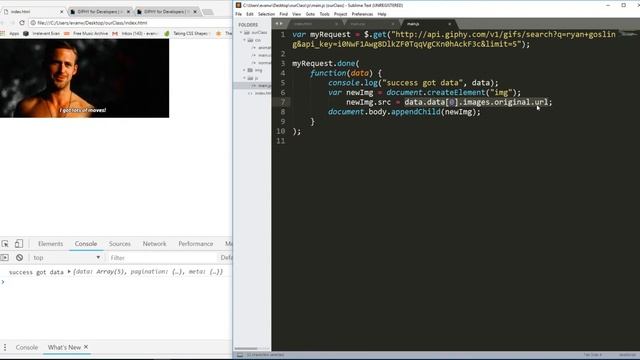Open the Elements panel in DevTools
Screen dimensions: 640x360
point(51,244)
